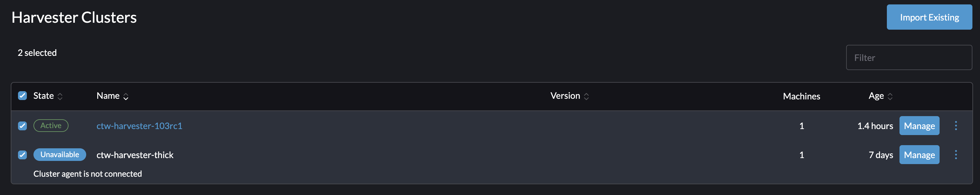Deselect the ctw-harvester-thick row checkbox
This screenshot has width=980, height=195.
[22, 155]
